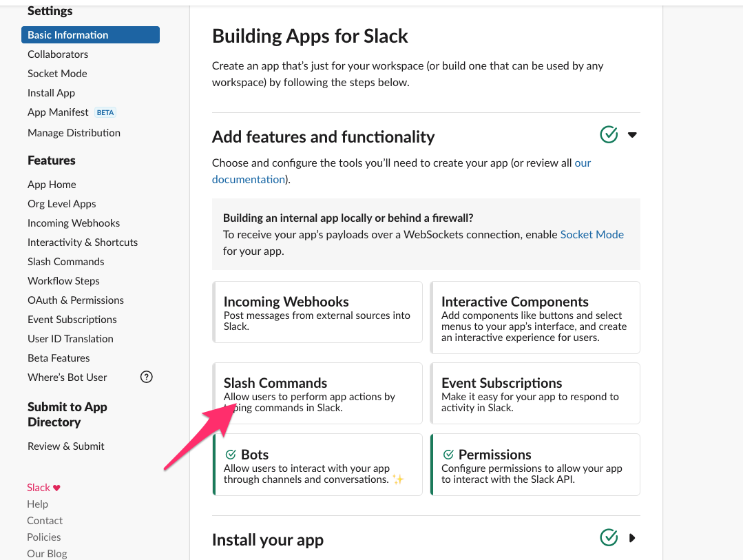Click the 'Features' sidebar heading

(51, 160)
